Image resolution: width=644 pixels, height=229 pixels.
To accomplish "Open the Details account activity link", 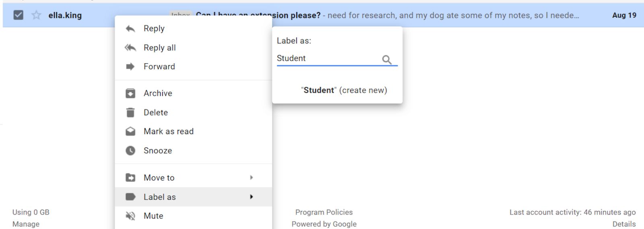I will coord(624,224).
